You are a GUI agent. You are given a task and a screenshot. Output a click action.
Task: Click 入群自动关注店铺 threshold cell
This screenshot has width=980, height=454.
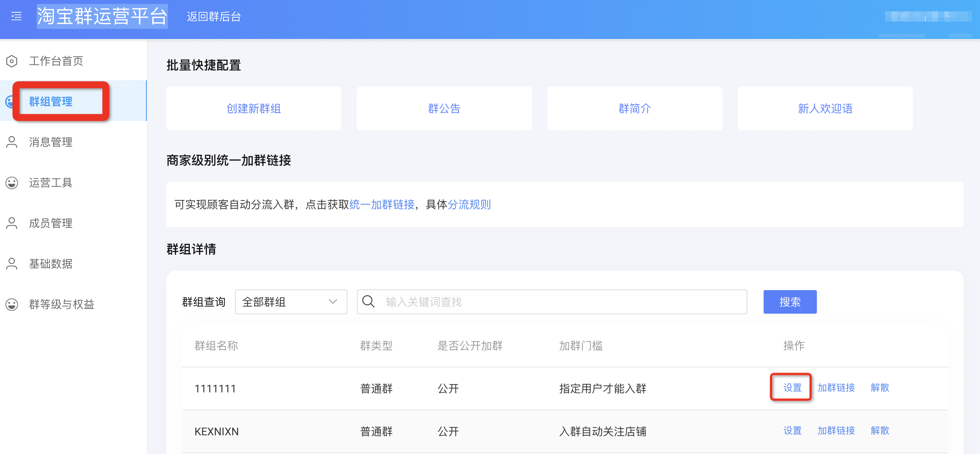[x=603, y=431]
